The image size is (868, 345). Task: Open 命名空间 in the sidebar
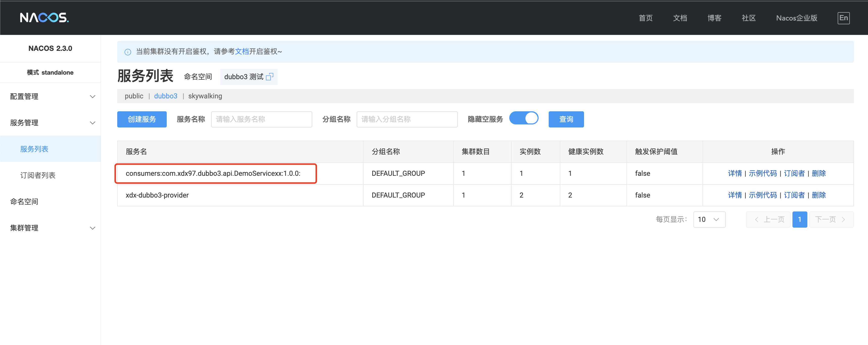24,202
